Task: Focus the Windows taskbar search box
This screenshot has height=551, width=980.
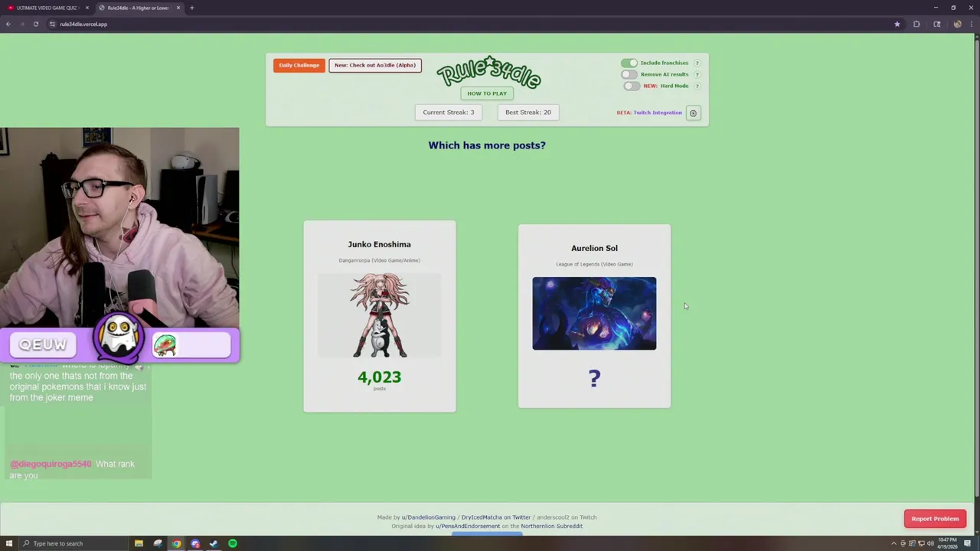Action: click(72, 543)
